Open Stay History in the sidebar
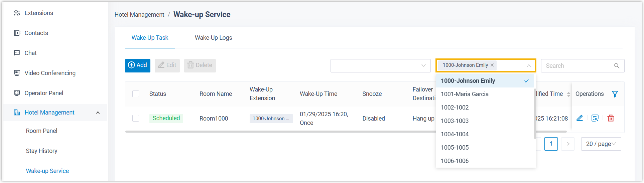Image resolution: width=644 pixels, height=183 pixels. click(41, 151)
